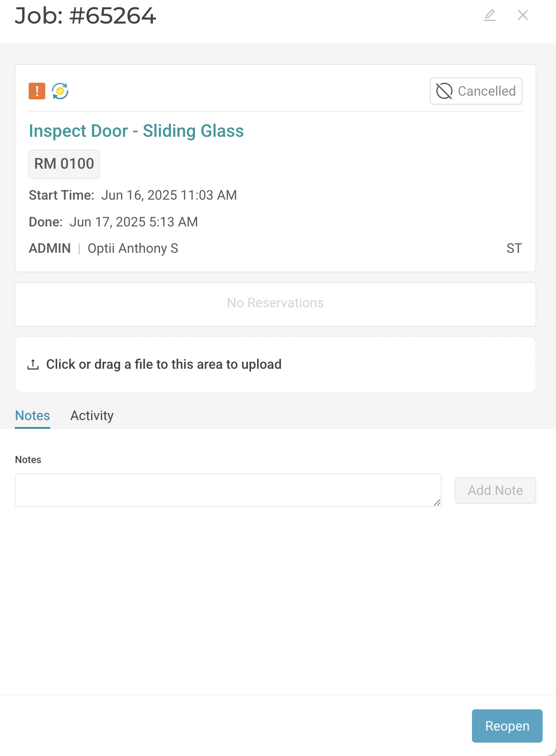Click assignee name Optii Anthony S
This screenshot has height=756, width=556.
133,249
